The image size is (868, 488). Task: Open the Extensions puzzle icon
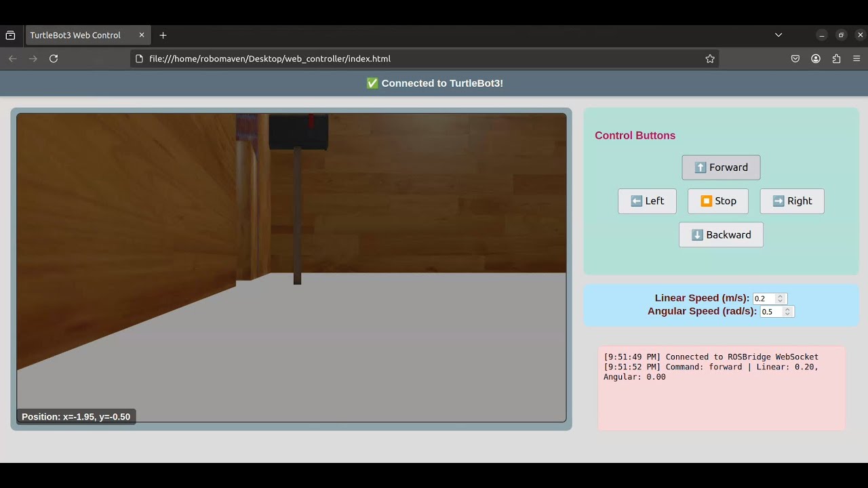pos(836,59)
